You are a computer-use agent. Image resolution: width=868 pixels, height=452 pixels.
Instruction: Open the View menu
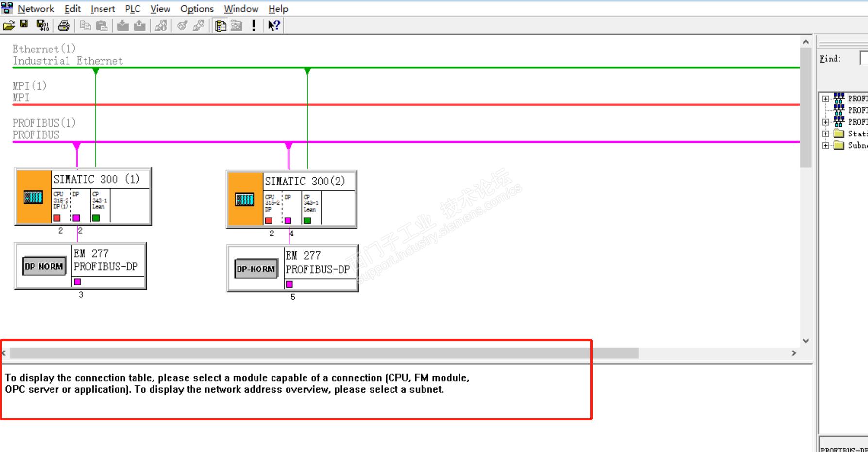[x=160, y=9]
